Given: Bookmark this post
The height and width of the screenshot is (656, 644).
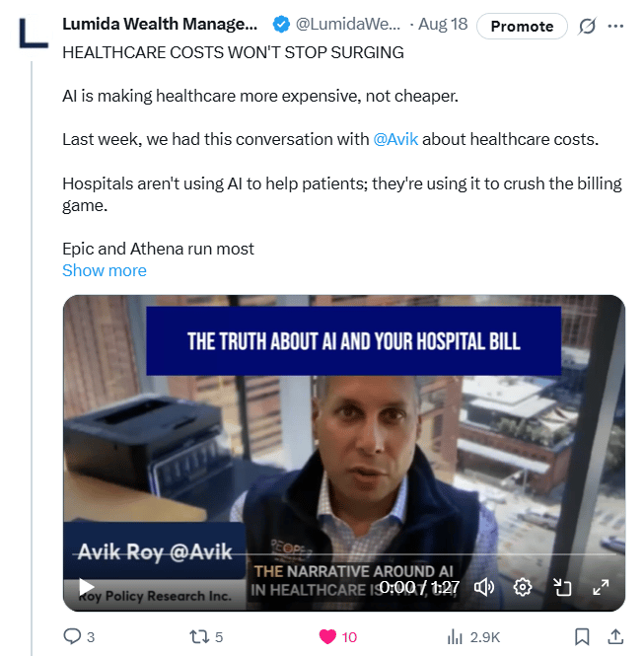Looking at the screenshot, I should pos(582,636).
